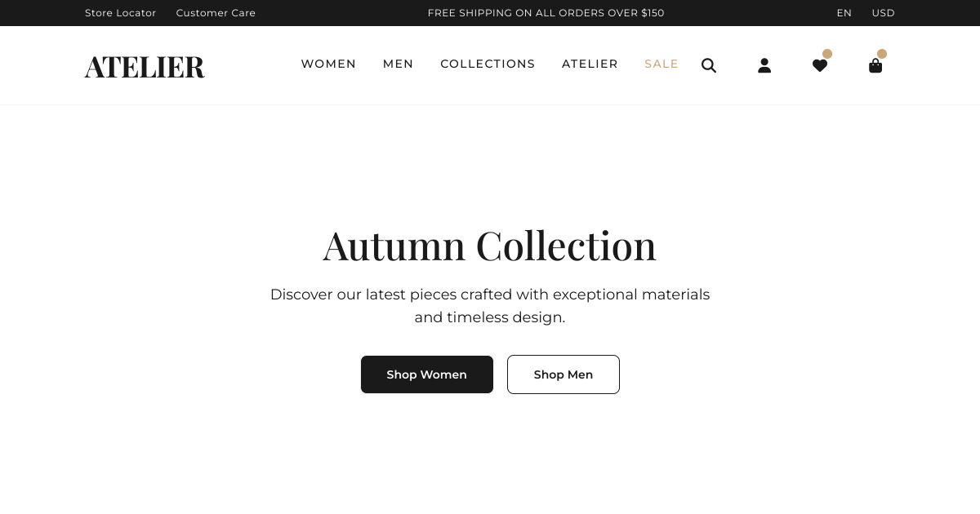Click the Shop Women button
This screenshot has width=980, height=514.
[x=427, y=374]
